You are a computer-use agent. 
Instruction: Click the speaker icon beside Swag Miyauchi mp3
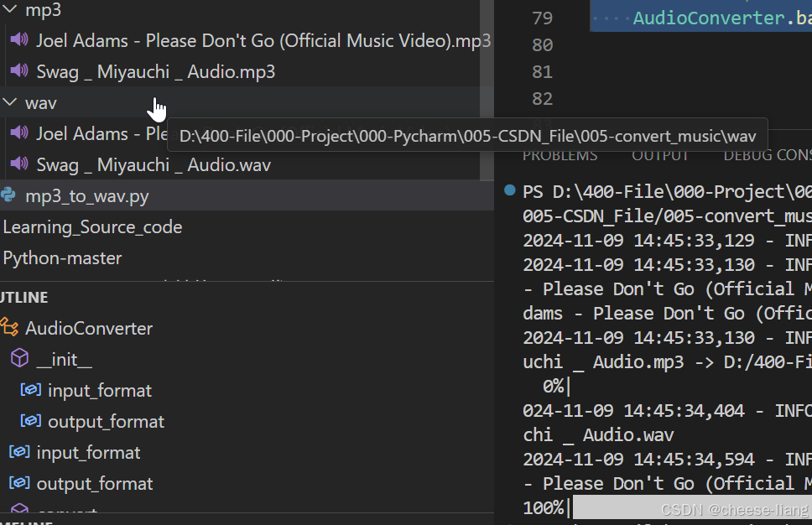tap(18, 71)
